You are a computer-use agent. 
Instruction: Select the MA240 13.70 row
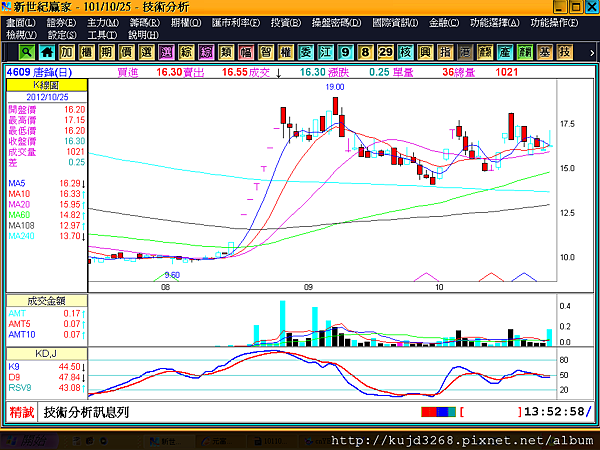click(47, 236)
